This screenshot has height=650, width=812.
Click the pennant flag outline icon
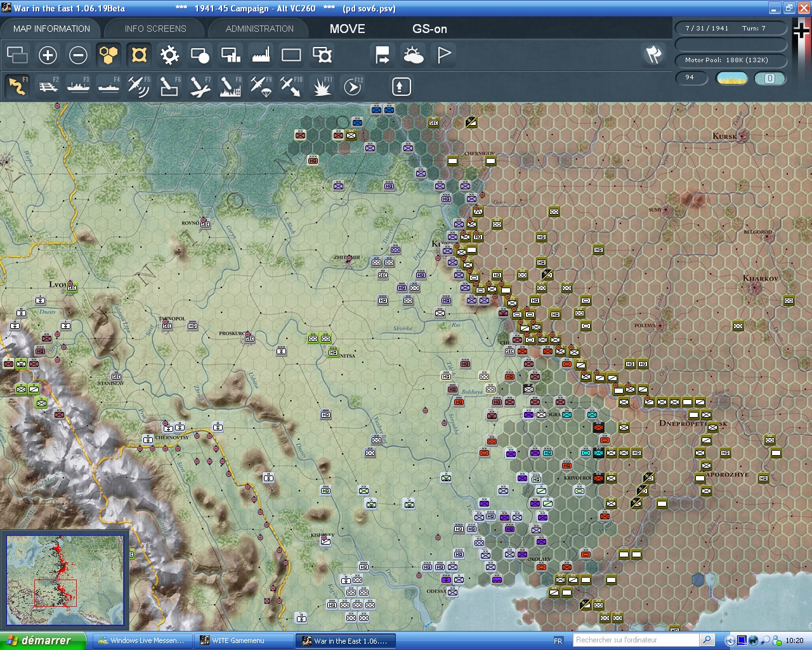tap(443, 55)
